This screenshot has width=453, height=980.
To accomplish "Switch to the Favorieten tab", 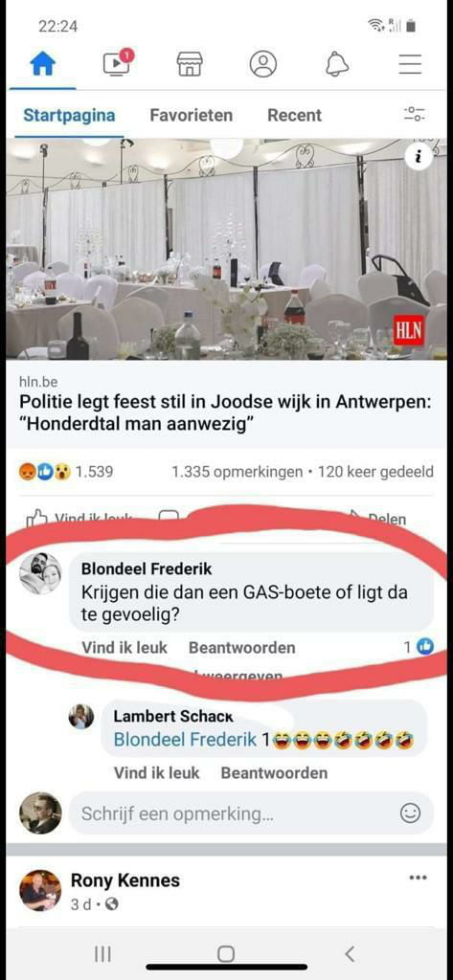I will coord(191,115).
